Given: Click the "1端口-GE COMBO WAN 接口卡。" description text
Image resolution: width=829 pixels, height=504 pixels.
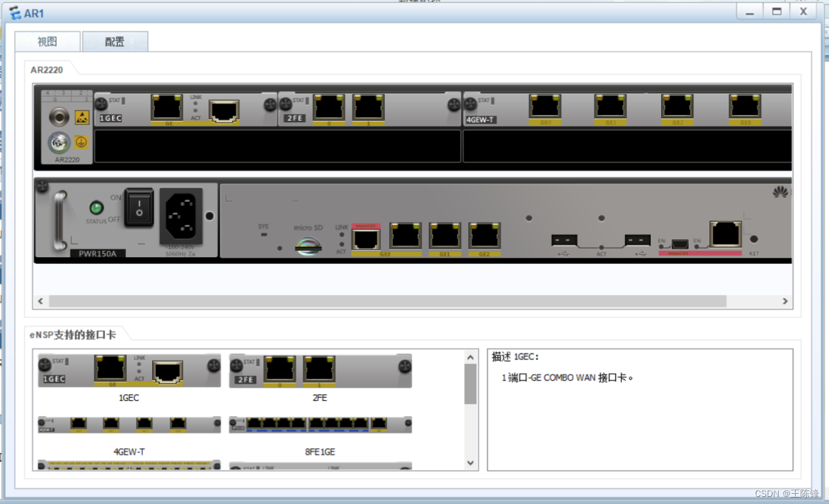Looking at the screenshot, I should point(568,378).
